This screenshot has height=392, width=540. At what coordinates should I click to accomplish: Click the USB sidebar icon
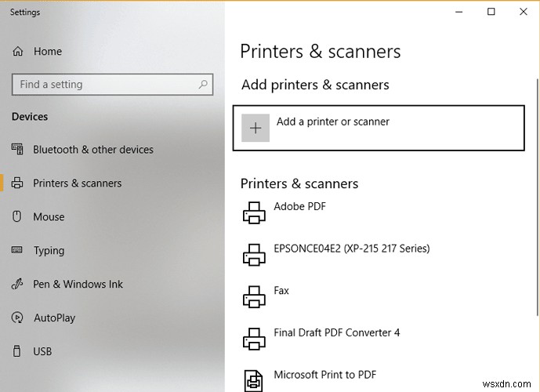[16, 351]
